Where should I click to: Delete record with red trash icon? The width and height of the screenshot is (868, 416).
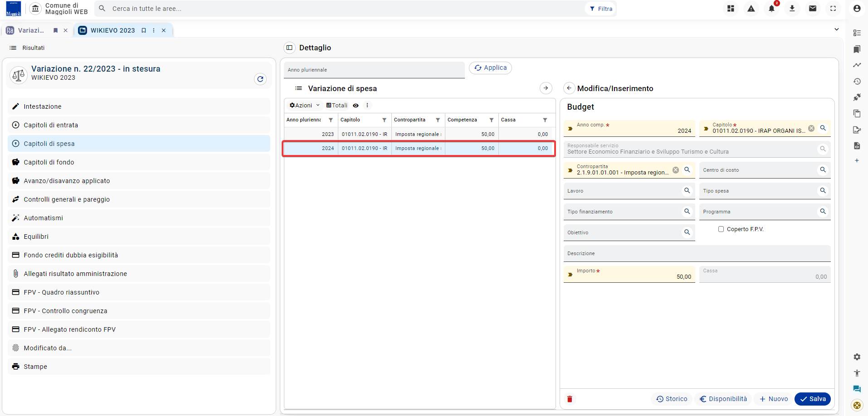click(570, 399)
